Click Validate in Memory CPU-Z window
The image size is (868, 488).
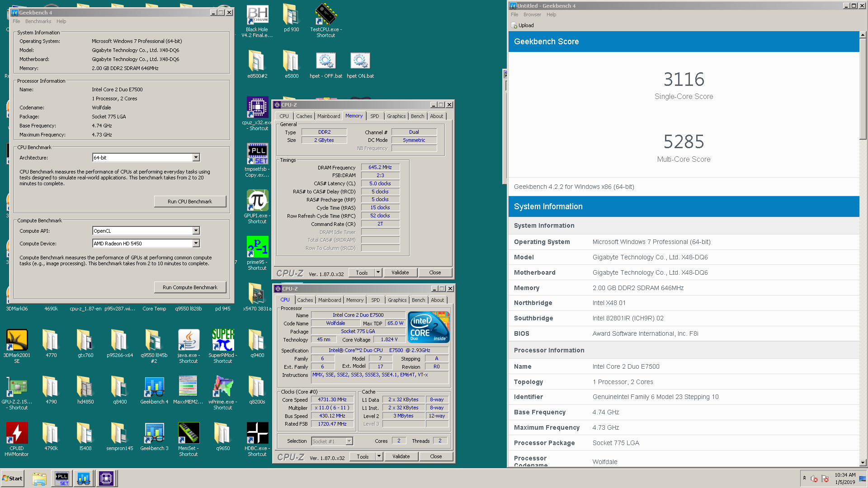coord(400,272)
